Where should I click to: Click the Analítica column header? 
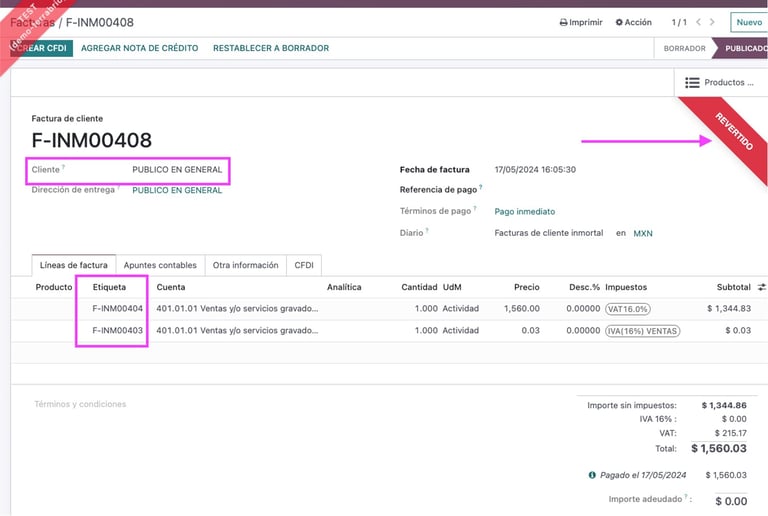(344, 287)
